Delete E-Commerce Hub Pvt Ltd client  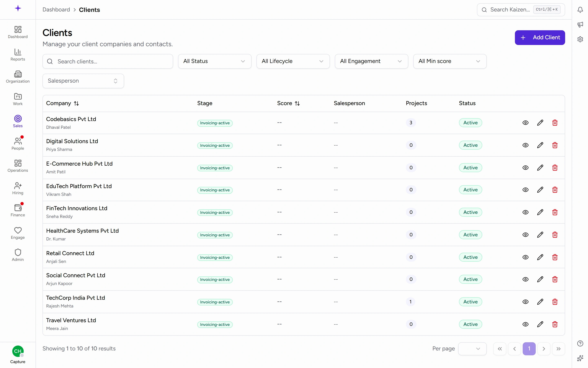point(555,168)
